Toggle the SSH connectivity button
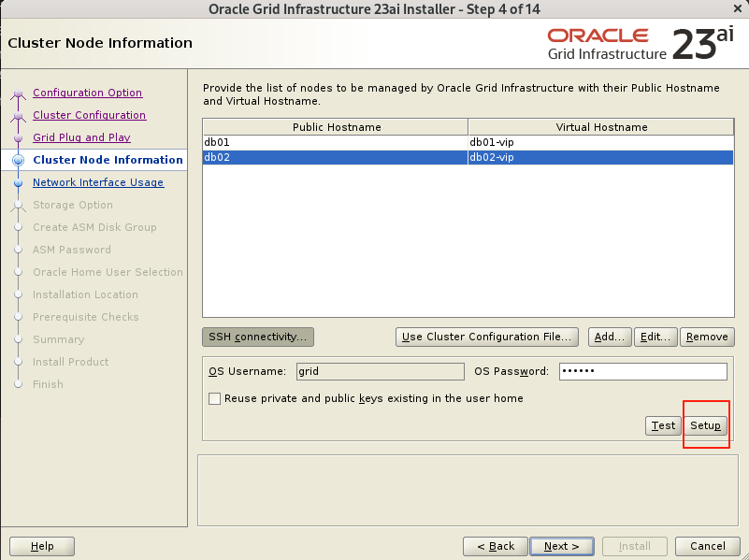This screenshot has width=749, height=560. [258, 337]
